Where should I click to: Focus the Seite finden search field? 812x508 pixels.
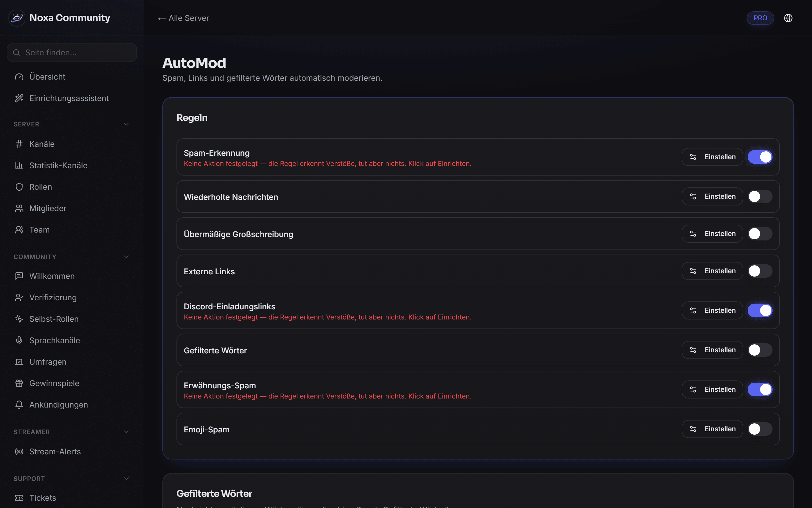pos(72,53)
